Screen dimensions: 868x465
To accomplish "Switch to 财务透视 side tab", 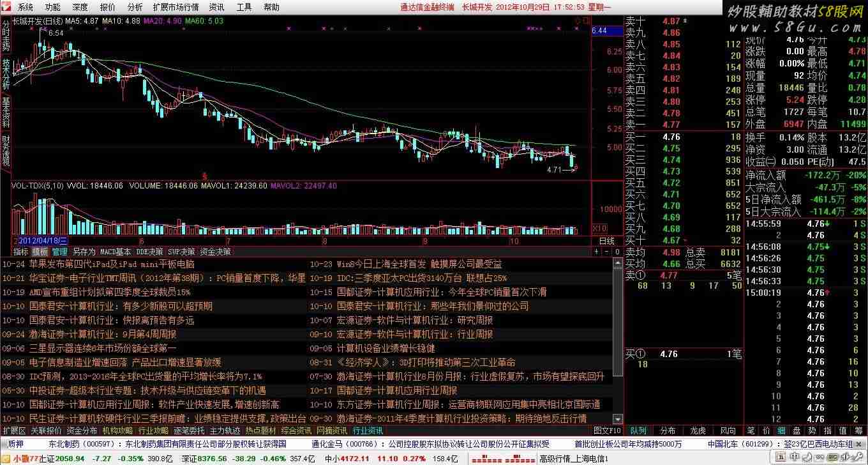I will click(x=6, y=150).
